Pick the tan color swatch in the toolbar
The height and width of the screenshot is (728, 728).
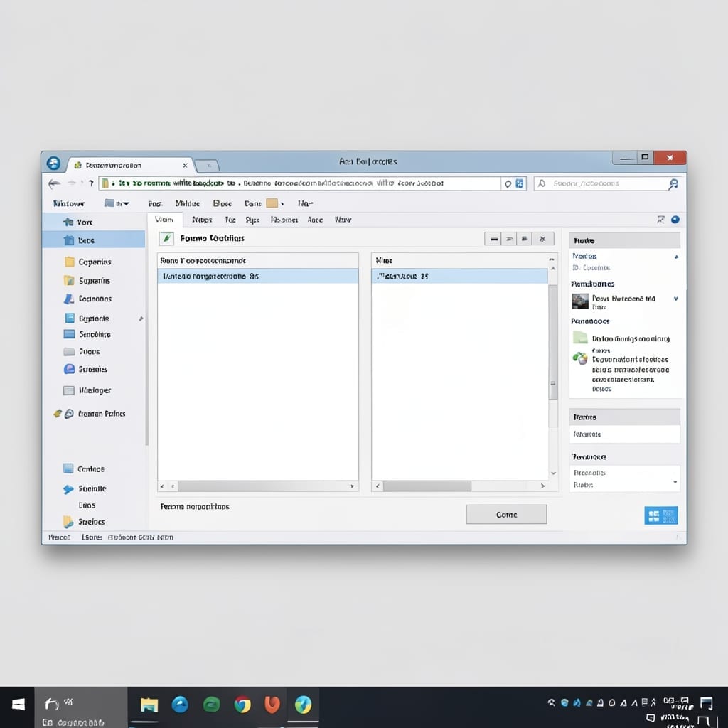(272, 203)
